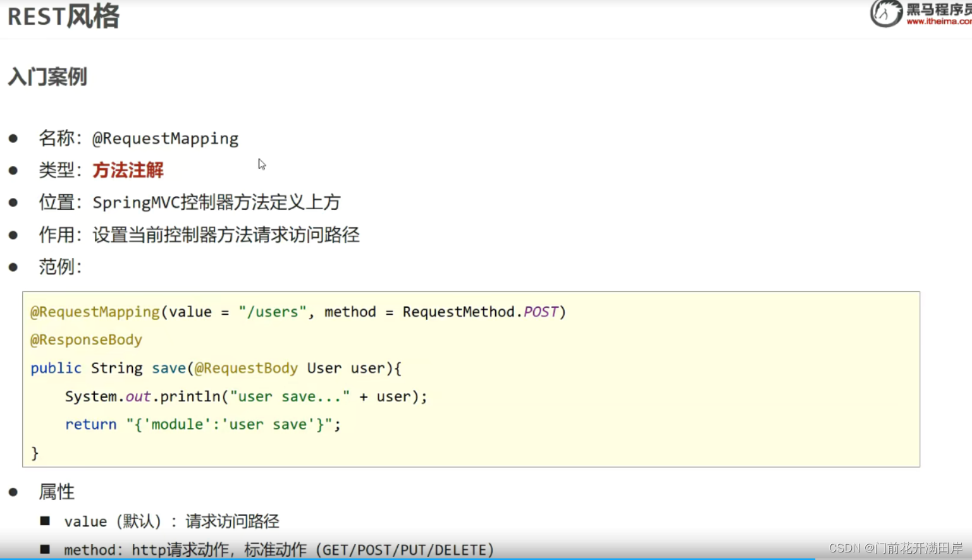Click the public String save method line
The height and width of the screenshot is (560, 972).
216,368
